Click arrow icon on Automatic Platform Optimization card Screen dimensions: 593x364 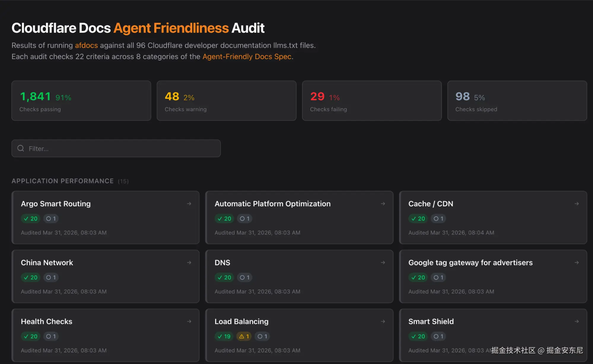pos(383,204)
